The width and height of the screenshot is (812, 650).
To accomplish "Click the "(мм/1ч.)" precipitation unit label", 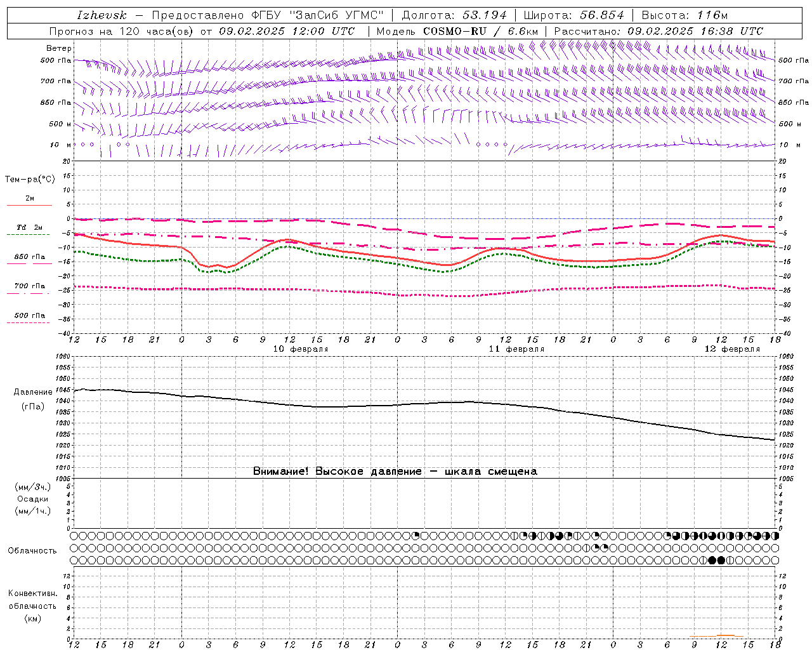I will pyautogui.click(x=33, y=511).
